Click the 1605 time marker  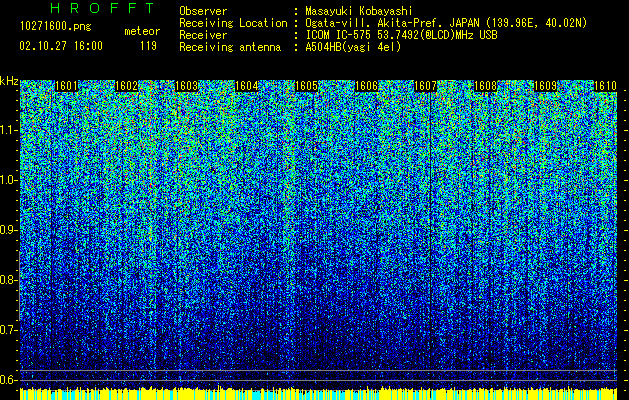click(x=306, y=86)
